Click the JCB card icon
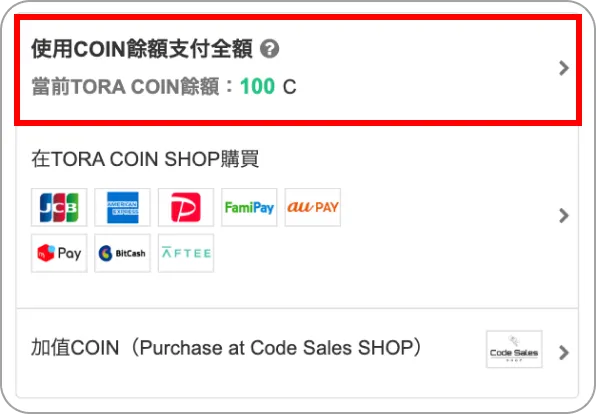Image resolution: width=596 pixels, height=414 pixels. tap(59, 207)
